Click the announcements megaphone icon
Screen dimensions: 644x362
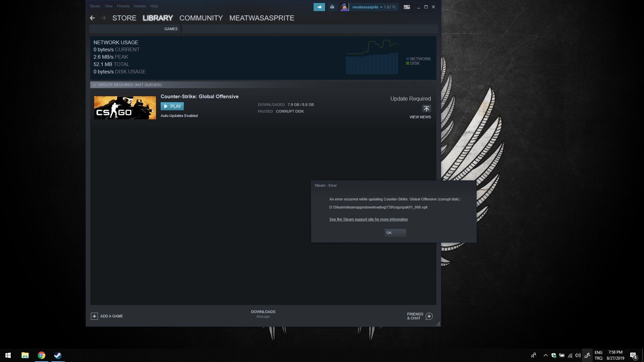(319, 7)
